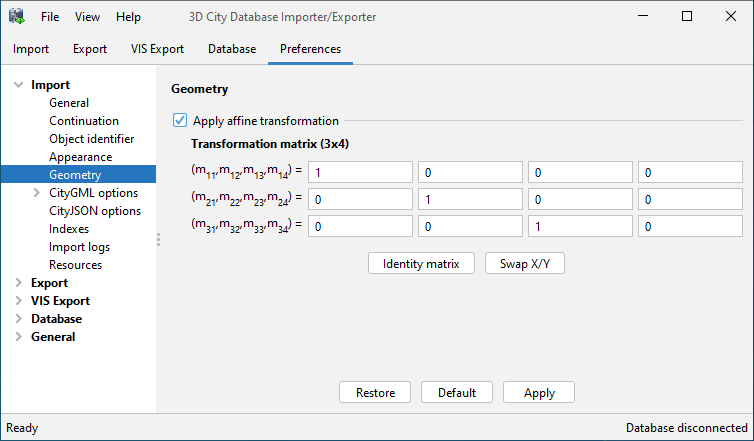The image size is (754, 441).
Task: Click the Apply button
Action: (x=539, y=392)
